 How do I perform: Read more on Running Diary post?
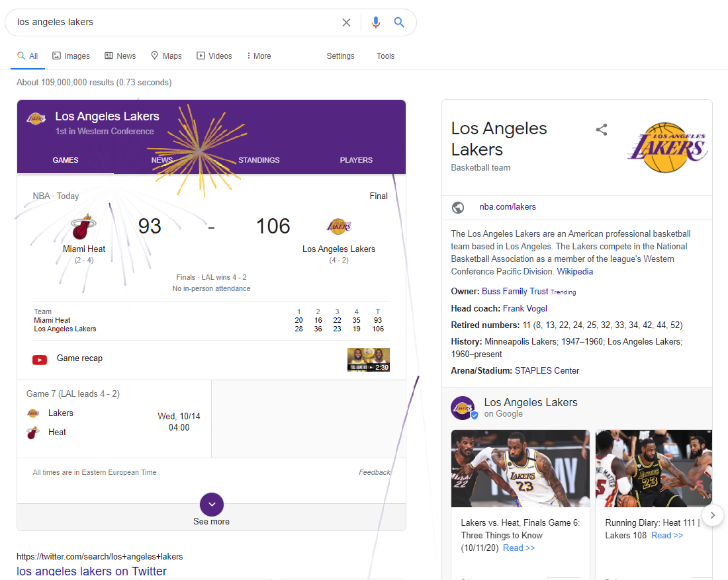(x=666, y=536)
